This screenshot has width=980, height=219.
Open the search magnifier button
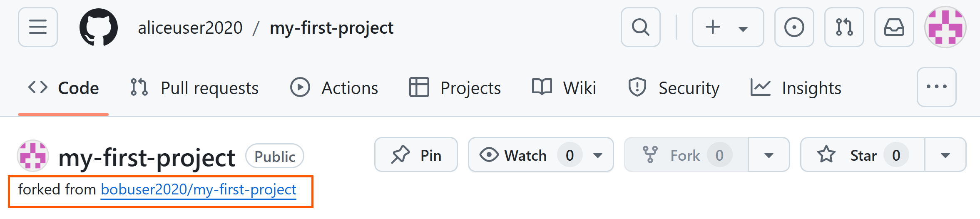point(640,27)
